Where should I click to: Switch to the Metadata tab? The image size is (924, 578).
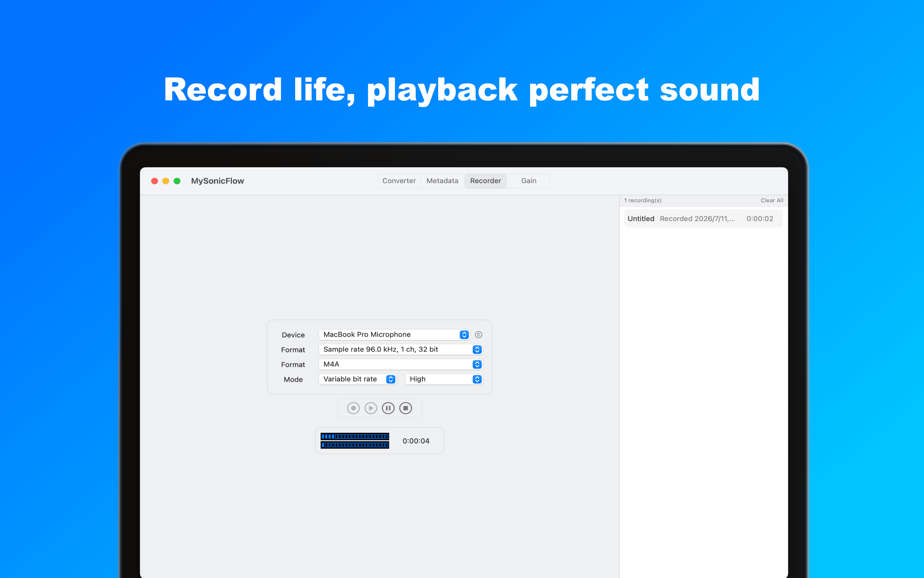[x=442, y=181]
